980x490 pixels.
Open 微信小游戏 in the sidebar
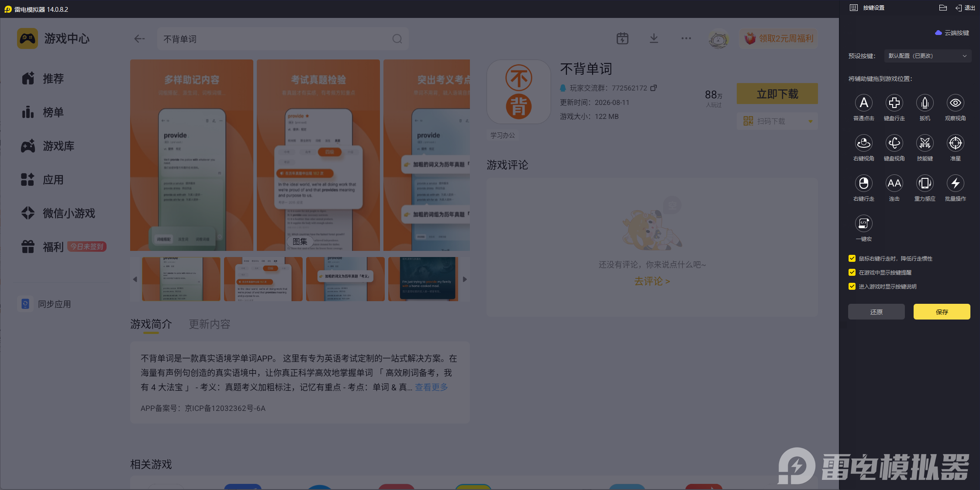59,213
